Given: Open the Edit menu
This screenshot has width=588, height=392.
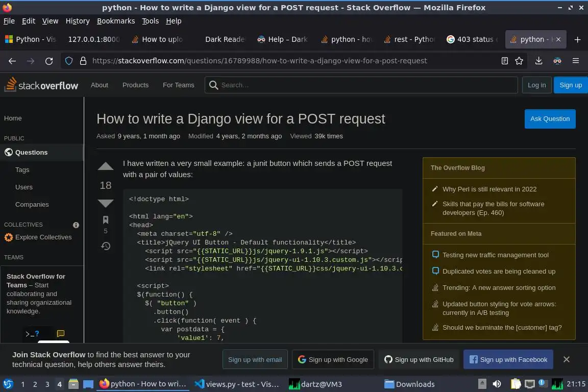Looking at the screenshot, I should 29,21.
